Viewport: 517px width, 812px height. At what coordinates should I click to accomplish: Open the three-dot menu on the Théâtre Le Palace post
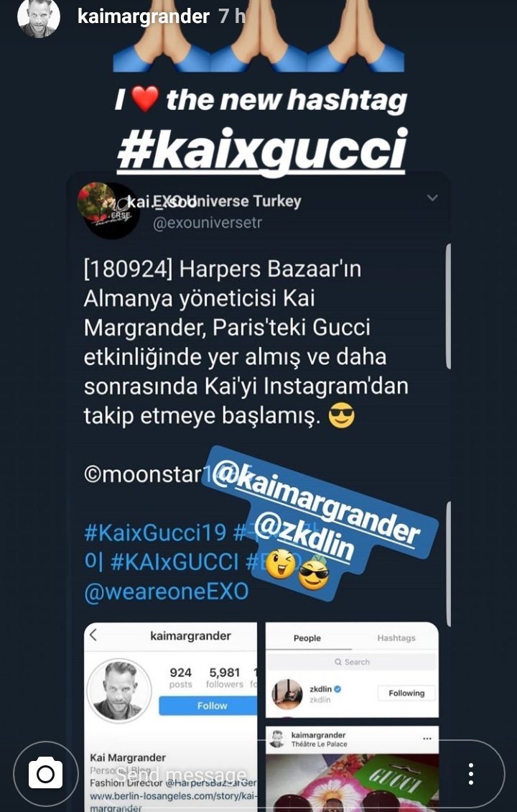[x=427, y=738]
